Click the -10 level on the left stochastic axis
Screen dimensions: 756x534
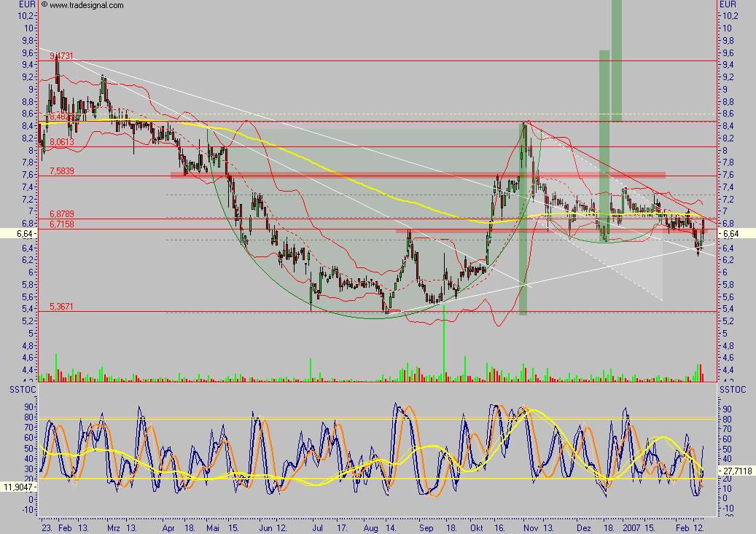click(28, 509)
